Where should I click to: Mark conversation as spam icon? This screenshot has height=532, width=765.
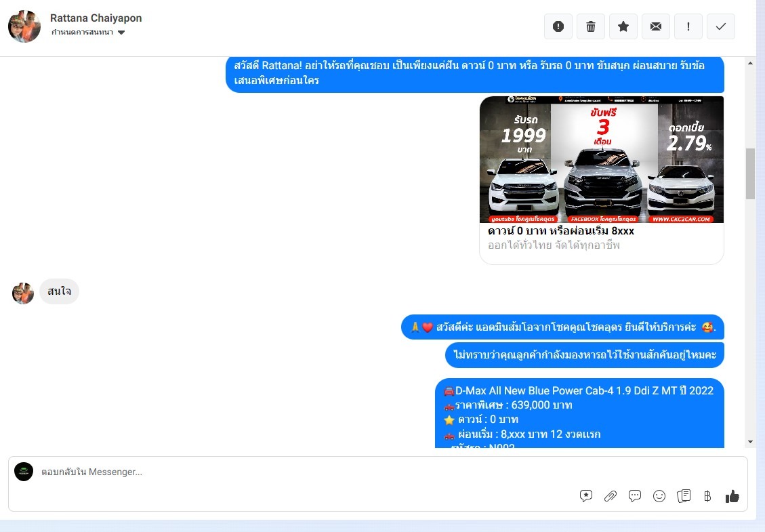(x=558, y=26)
